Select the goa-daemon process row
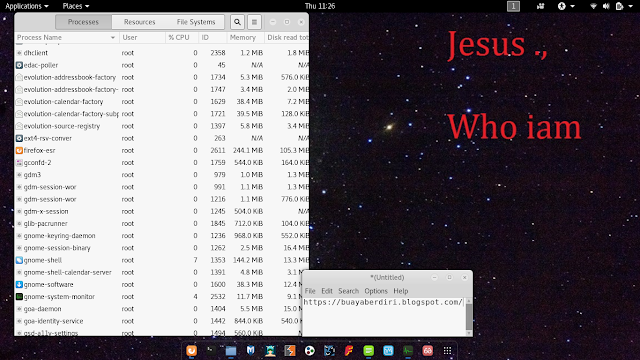The height and width of the screenshot is (360, 640). (x=158, y=309)
